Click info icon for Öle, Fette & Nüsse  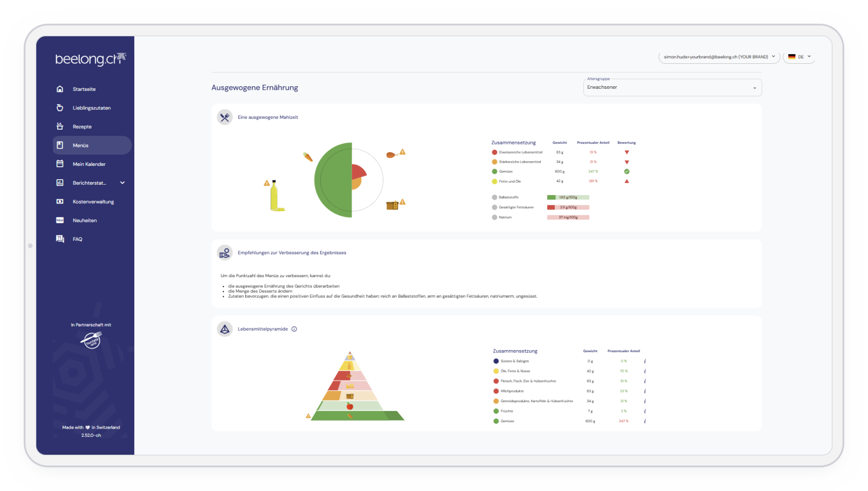(x=645, y=371)
